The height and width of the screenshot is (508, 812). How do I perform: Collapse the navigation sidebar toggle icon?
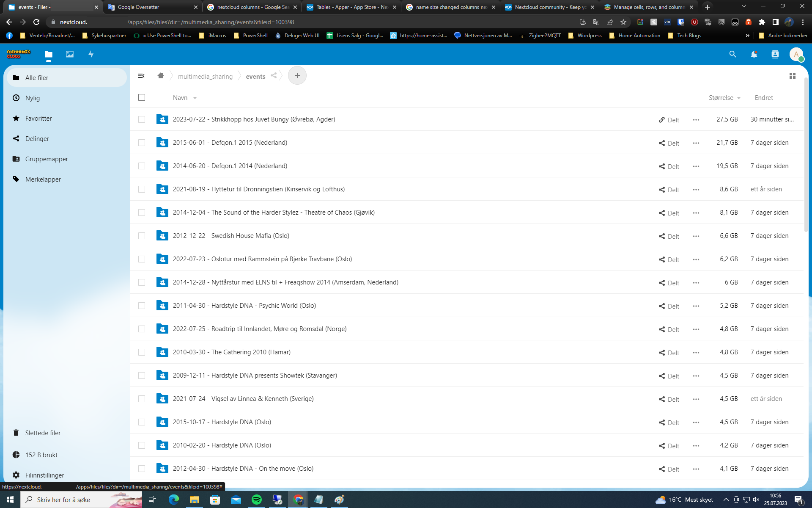pyautogui.click(x=141, y=76)
